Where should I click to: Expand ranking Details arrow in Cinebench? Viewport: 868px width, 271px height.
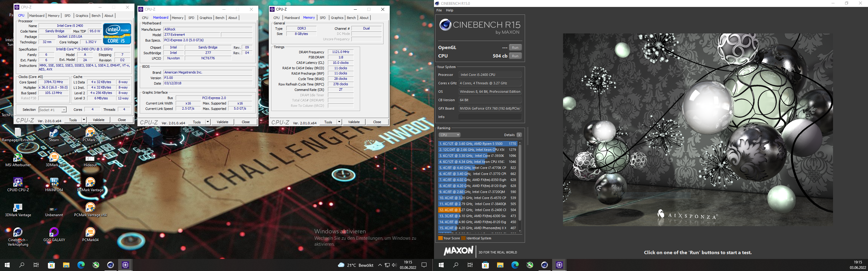(x=519, y=135)
